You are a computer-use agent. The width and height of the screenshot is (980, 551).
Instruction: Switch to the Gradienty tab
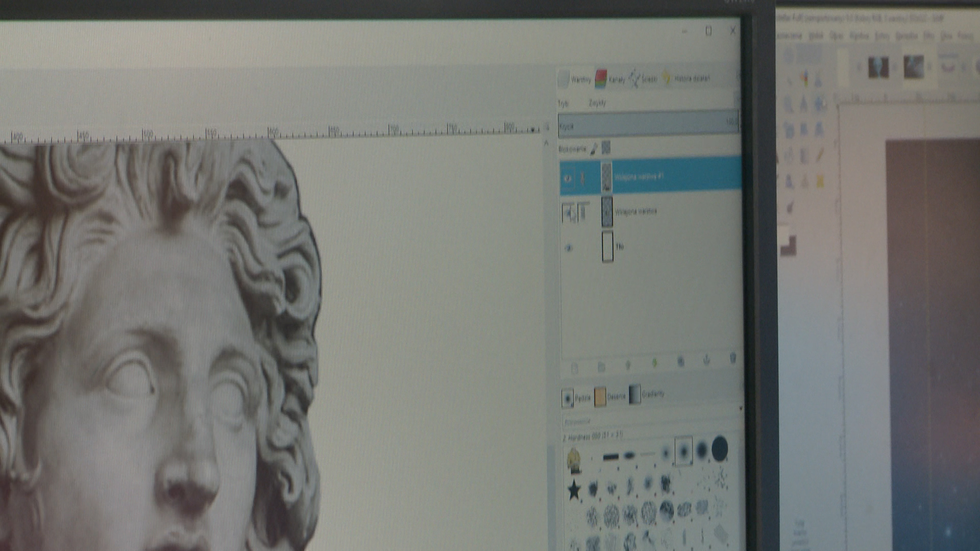pos(647,394)
